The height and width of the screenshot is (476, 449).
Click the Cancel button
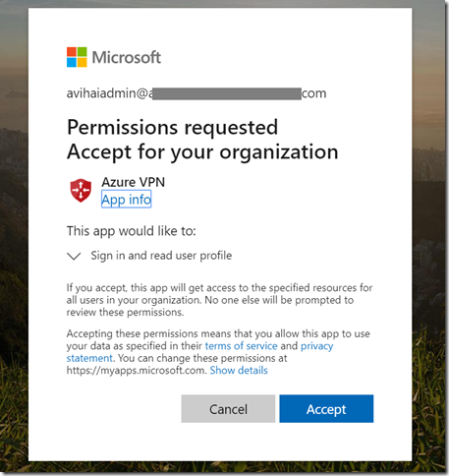(228, 408)
